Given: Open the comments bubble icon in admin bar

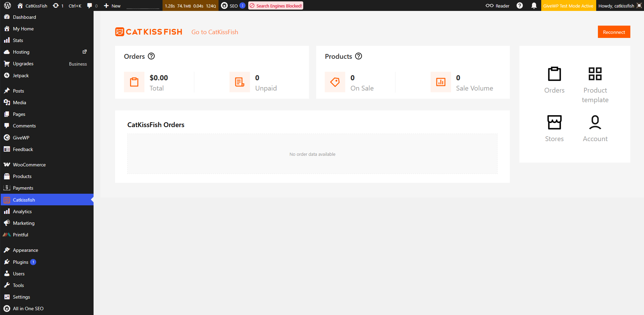Looking at the screenshot, I should coord(90,5).
